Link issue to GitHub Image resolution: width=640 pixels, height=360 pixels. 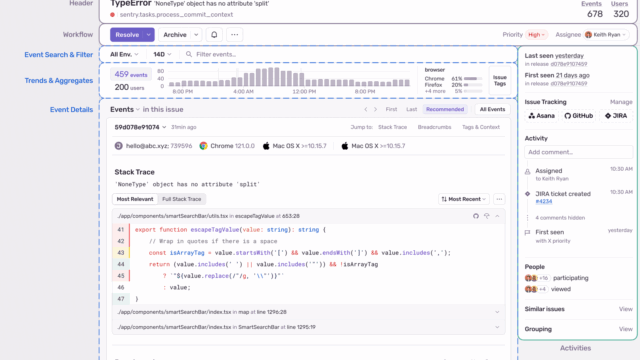(579, 116)
